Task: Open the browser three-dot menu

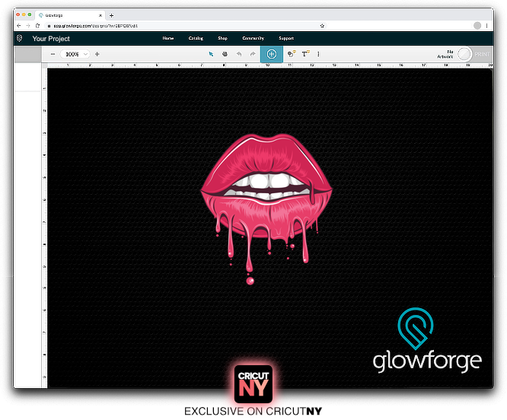Action: tap(486, 26)
